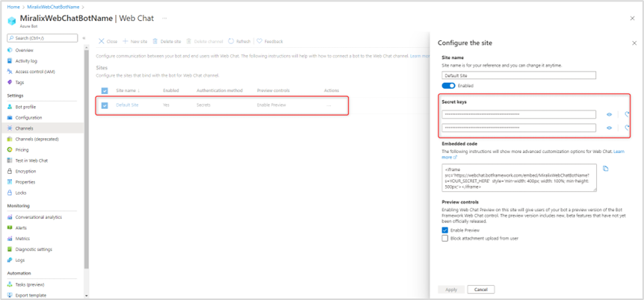Click the Site name input field

point(518,75)
